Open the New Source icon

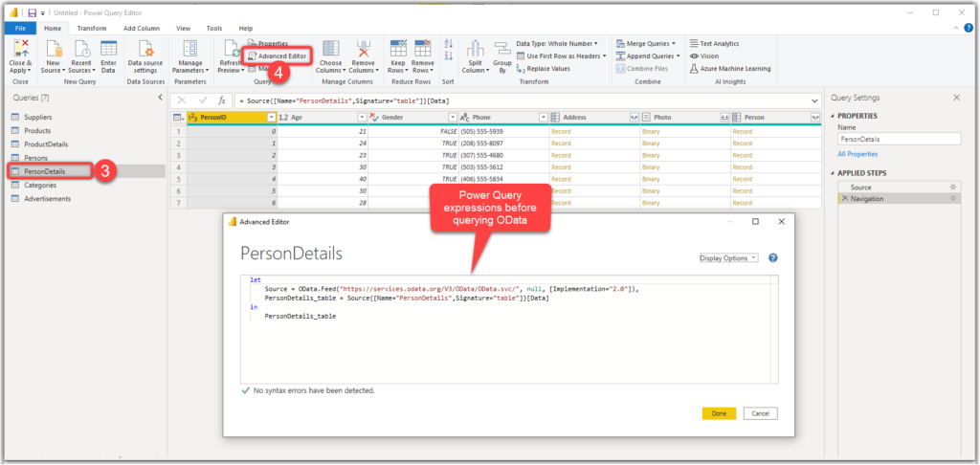tap(54, 48)
